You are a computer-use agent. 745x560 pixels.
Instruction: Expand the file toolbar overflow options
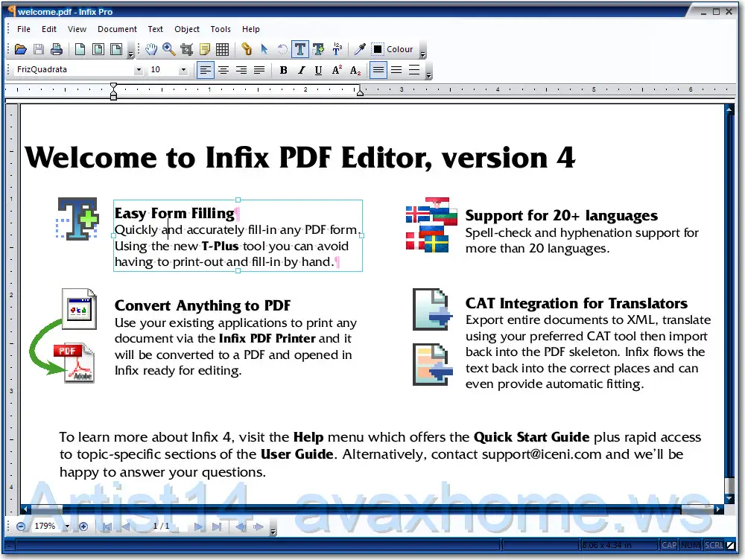(x=130, y=52)
